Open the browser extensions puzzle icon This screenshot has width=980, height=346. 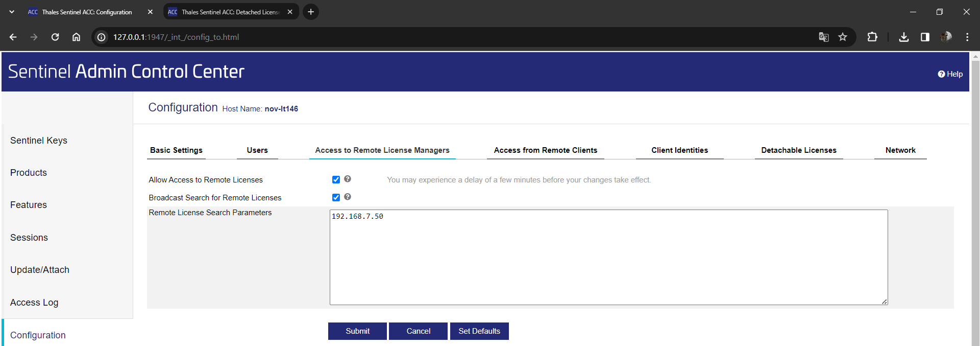click(872, 37)
